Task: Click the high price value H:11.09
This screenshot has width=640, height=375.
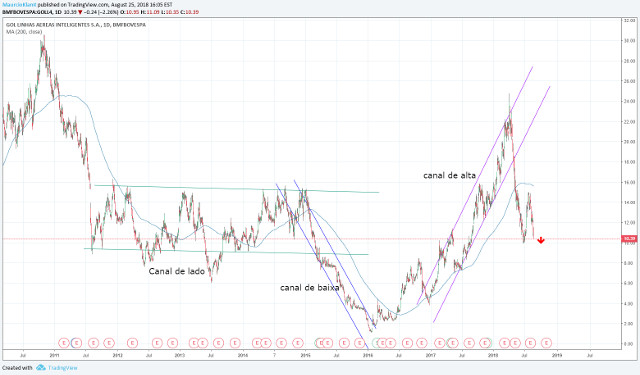Action: tap(149, 12)
